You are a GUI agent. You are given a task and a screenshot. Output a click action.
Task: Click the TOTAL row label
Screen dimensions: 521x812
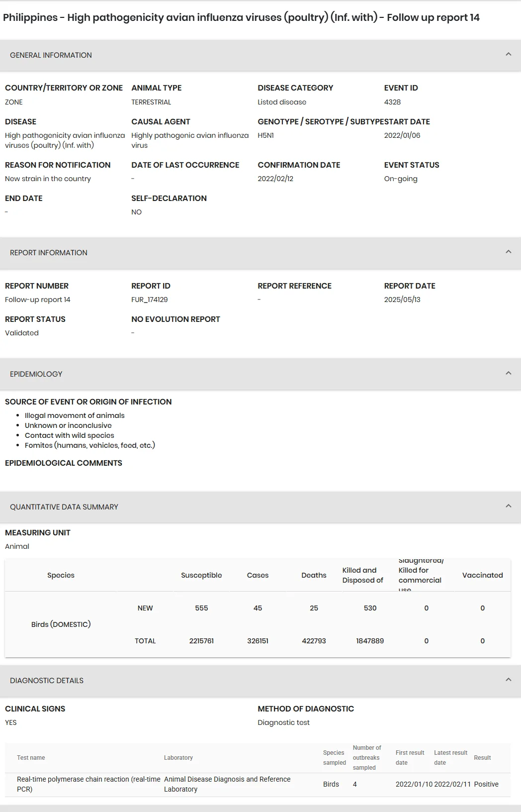click(x=145, y=641)
